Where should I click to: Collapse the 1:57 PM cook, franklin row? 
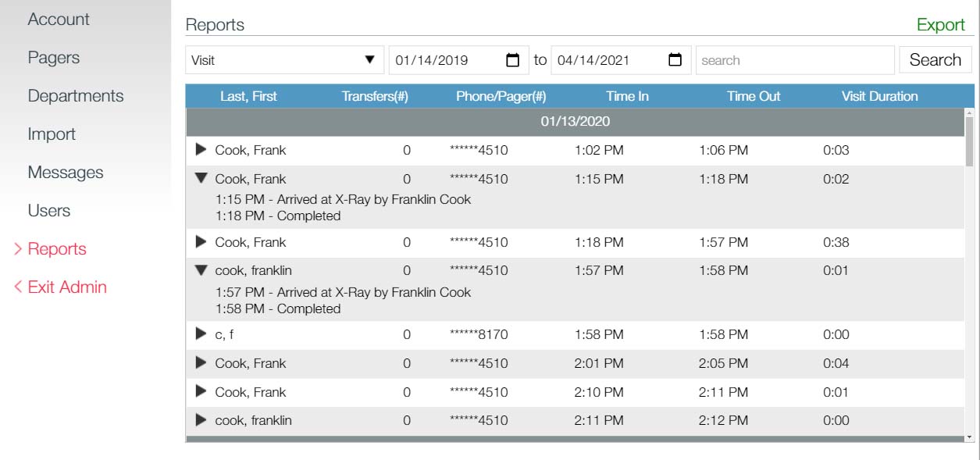click(201, 270)
